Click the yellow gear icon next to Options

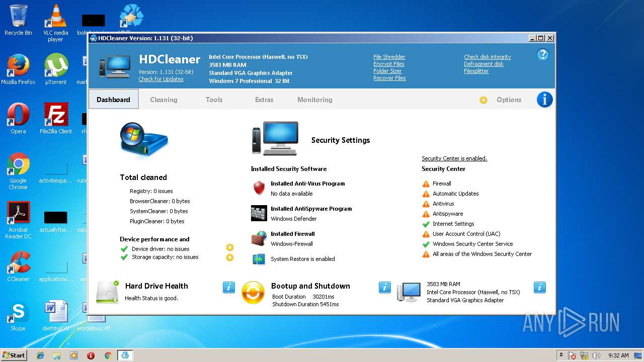(484, 100)
